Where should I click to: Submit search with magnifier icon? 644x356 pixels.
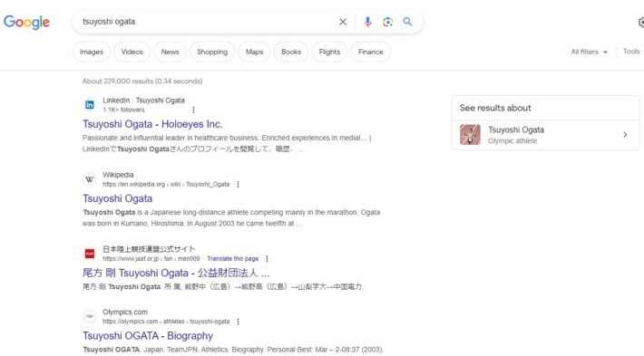click(x=407, y=22)
